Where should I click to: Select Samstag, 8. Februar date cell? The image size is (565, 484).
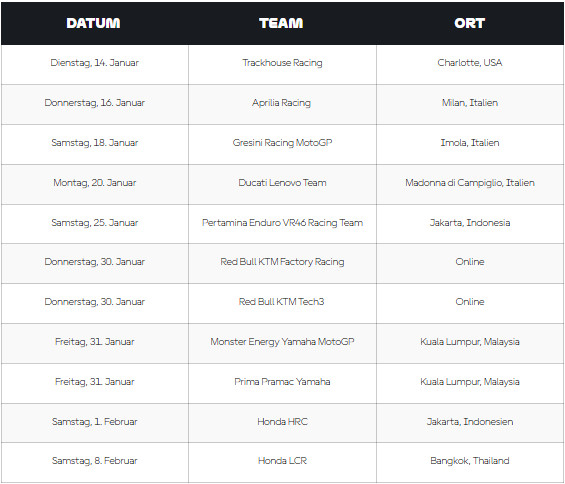tap(94, 461)
